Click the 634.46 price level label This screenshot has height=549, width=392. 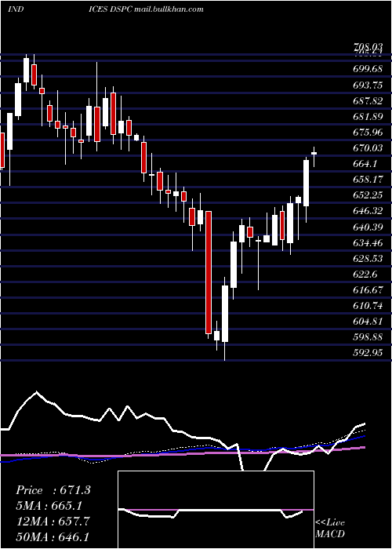point(368,242)
